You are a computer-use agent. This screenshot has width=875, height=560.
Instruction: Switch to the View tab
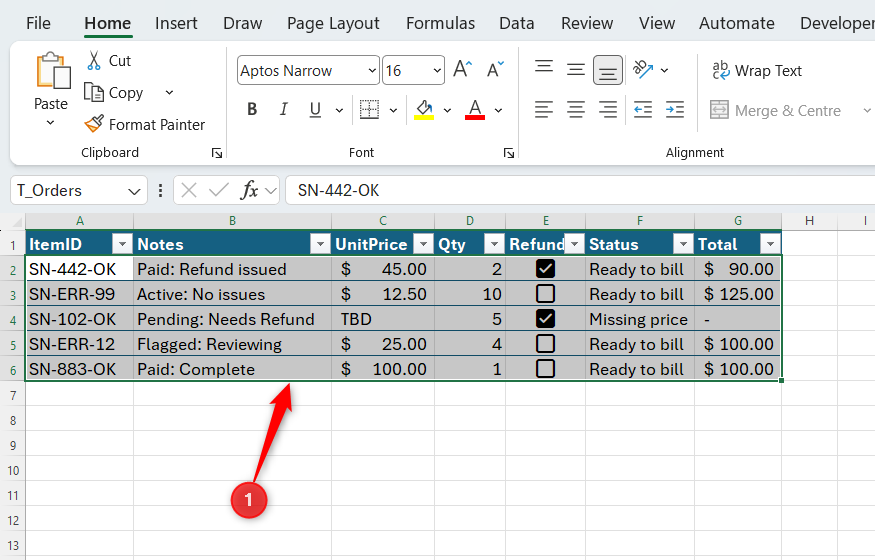657,23
